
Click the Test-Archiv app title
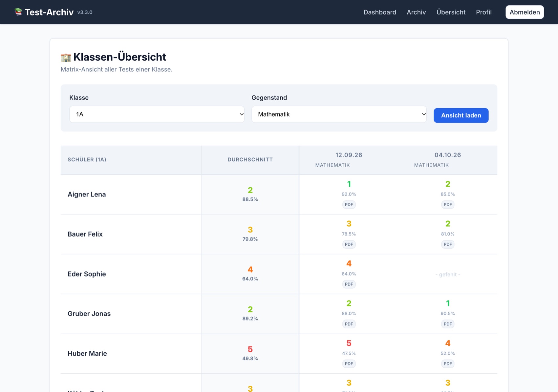pos(49,12)
